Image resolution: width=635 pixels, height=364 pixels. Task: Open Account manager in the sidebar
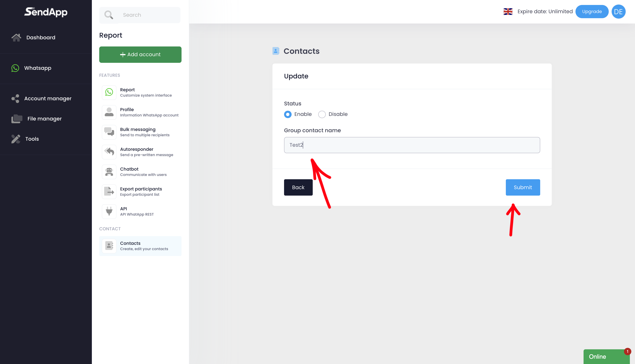point(48,98)
